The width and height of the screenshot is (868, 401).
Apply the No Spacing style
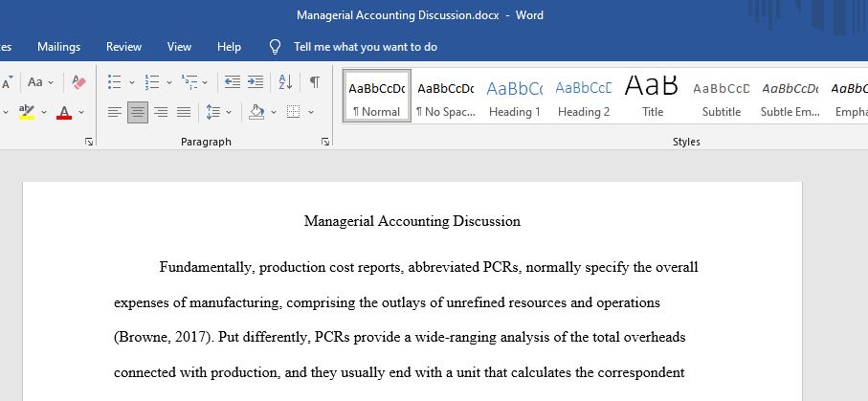[x=446, y=95]
